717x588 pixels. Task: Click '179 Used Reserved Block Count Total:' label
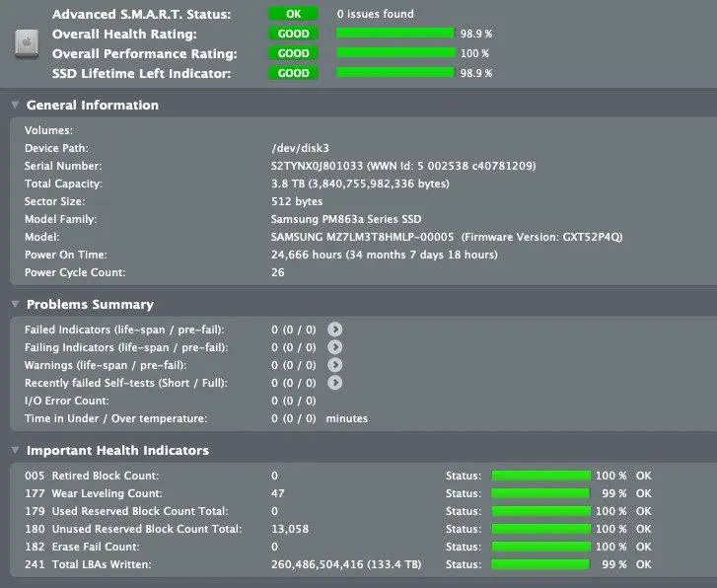(126, 511)
